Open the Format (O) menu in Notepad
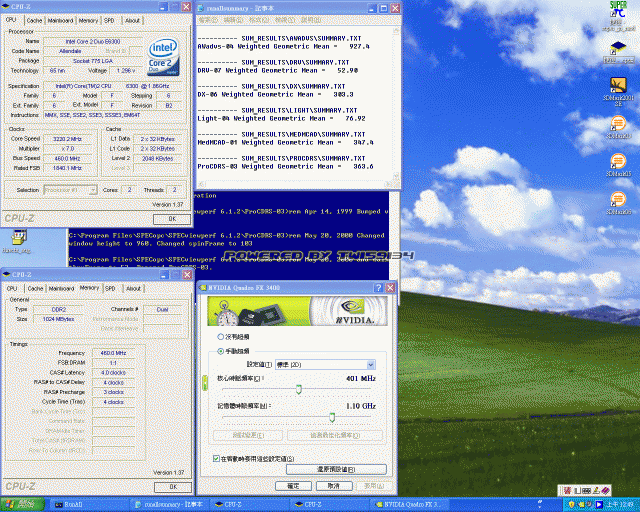 coord(259,20)
